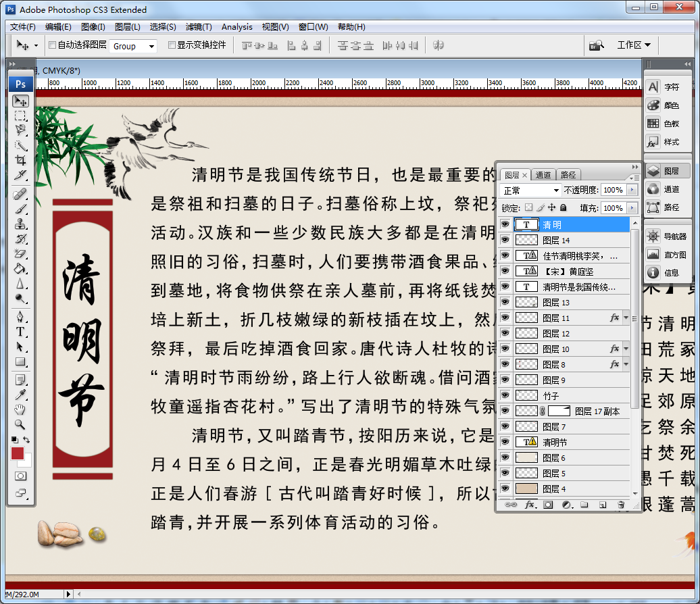Open the 工作区 workspace button
The width and height of the screenshot is (700, 604).
[633, 45]
